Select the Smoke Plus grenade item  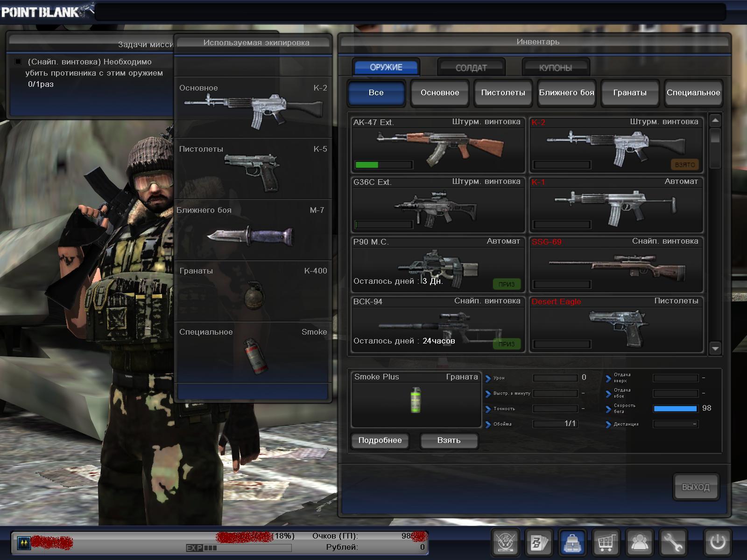(416, 399)
